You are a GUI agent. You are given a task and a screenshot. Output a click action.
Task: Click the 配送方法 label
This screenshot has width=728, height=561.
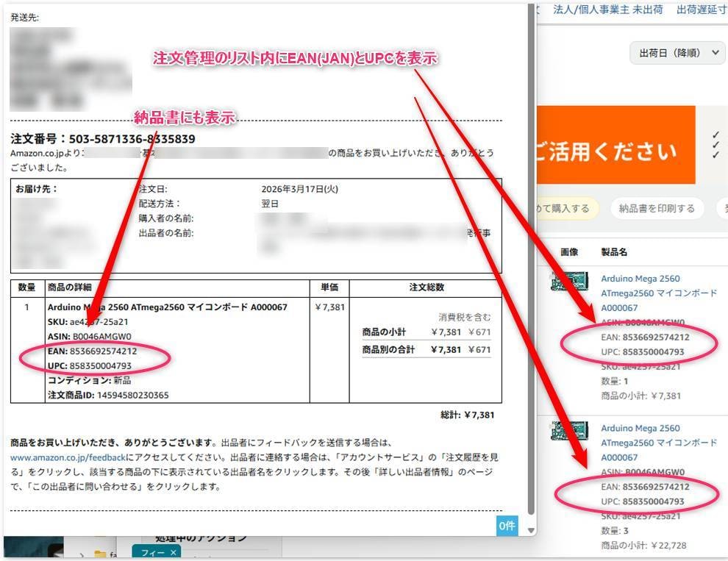tap(159, 204)
